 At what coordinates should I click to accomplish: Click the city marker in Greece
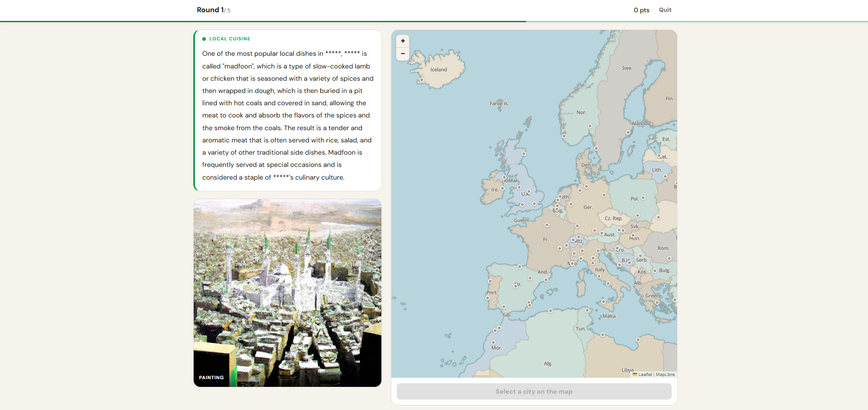point(657,303)
